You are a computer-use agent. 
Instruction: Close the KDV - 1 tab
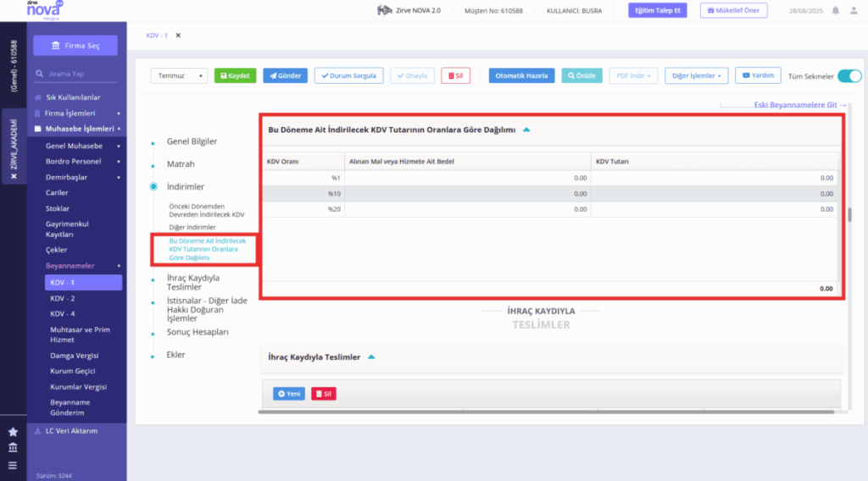[178, 36]
